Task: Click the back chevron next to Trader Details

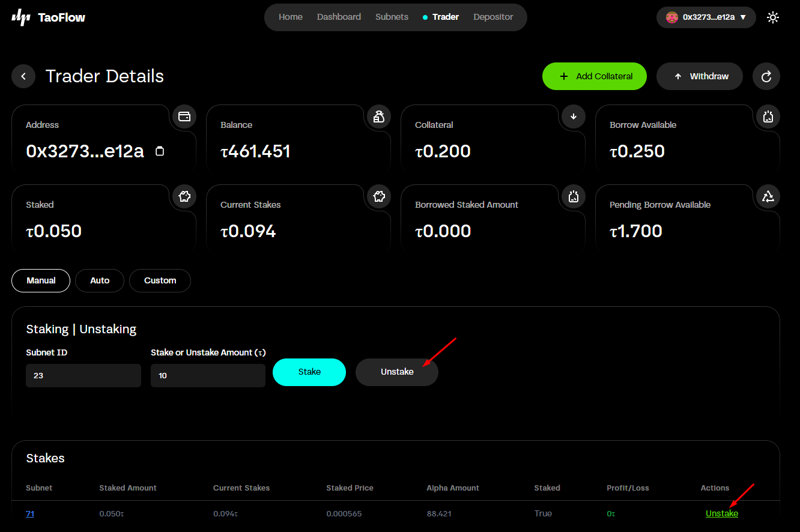Action: [23, 76]
